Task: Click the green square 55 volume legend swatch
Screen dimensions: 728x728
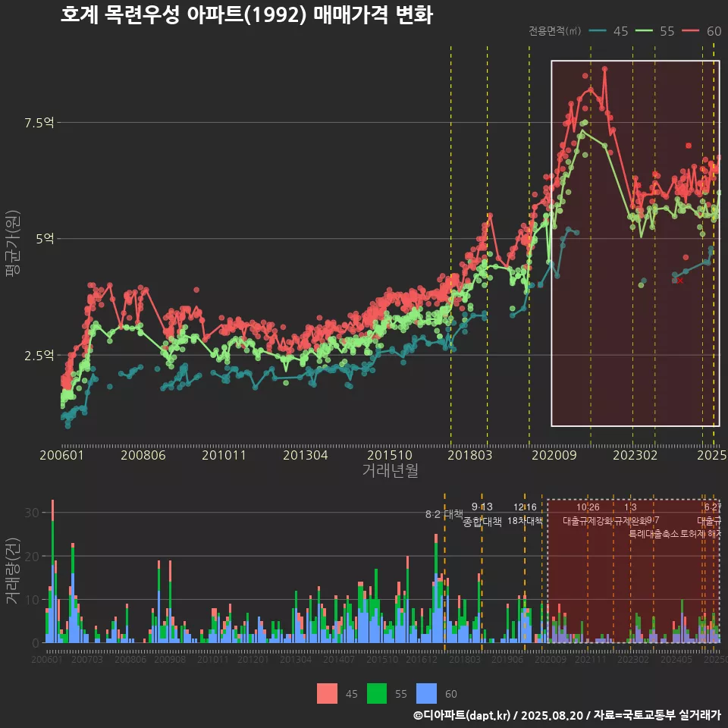Action: [x=377, y=694]
